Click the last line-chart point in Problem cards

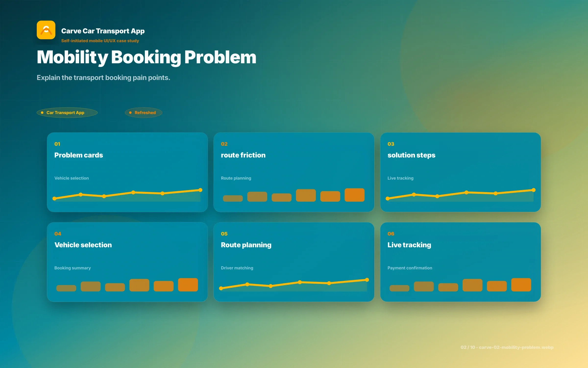pos(200,190)
